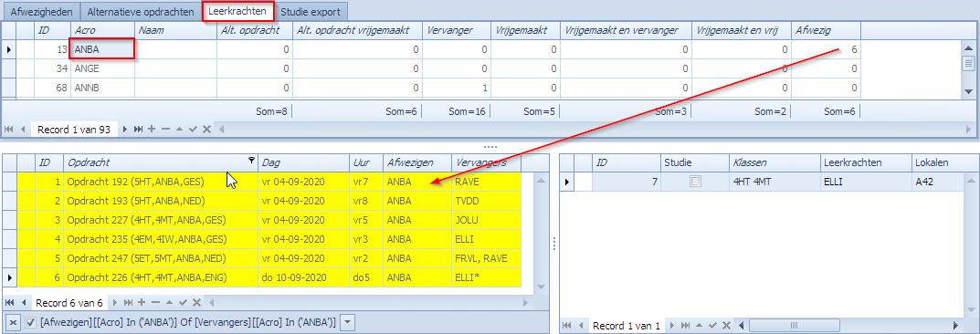Click the 'FRVL, RAVE' replacements cell
The width and height of the screenshot is (980, 334).
pos(486,258)
